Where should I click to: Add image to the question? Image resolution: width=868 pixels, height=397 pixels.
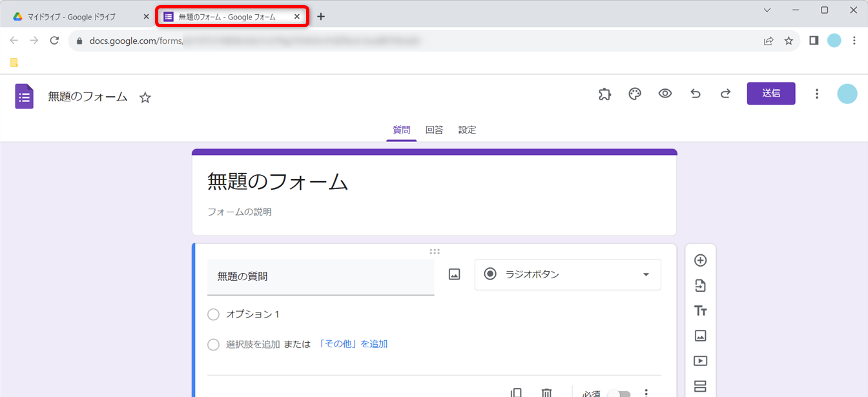click(x=455, y=275)
